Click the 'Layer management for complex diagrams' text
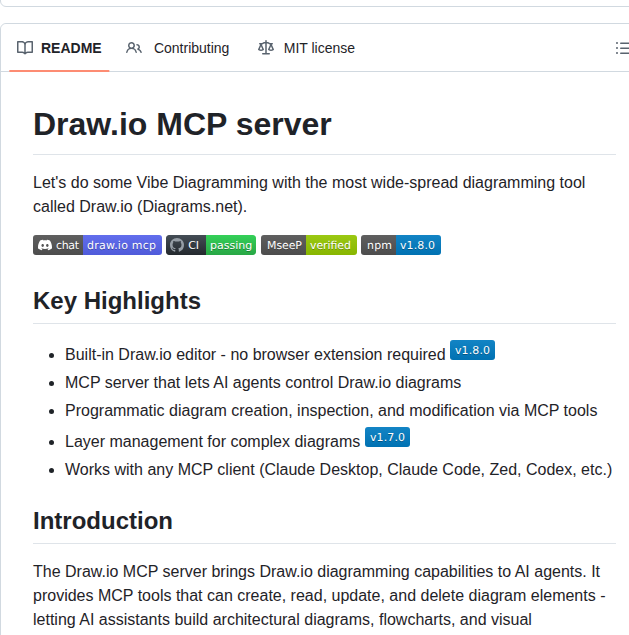629x635 pixels. tap(213, 441)
